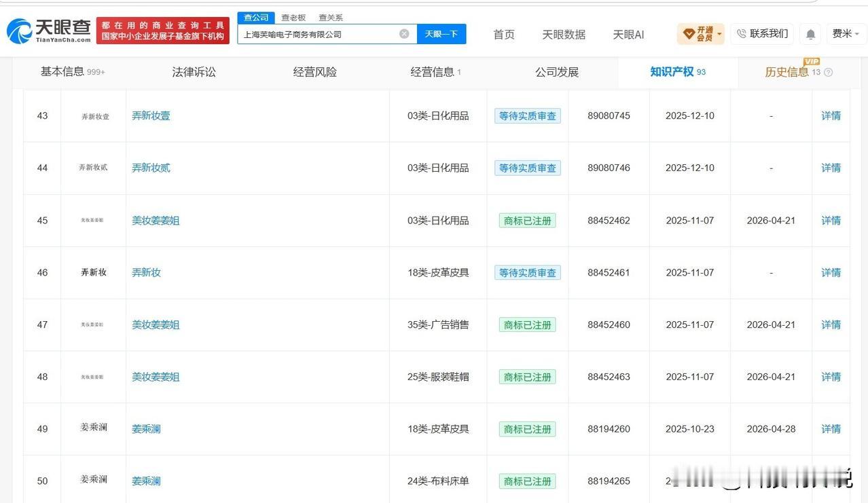Click registration number 88194260
Screen dimensions: 868x503
[609, 429]
